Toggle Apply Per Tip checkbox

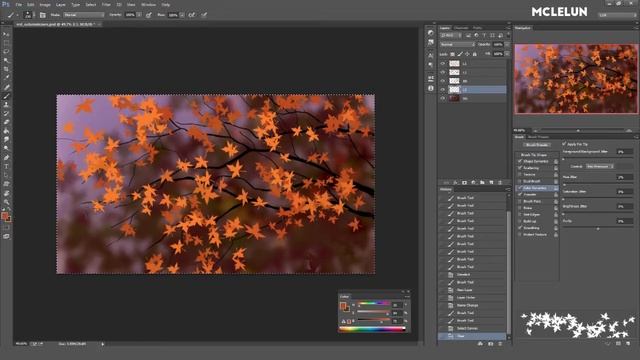[x=564, y=144]
